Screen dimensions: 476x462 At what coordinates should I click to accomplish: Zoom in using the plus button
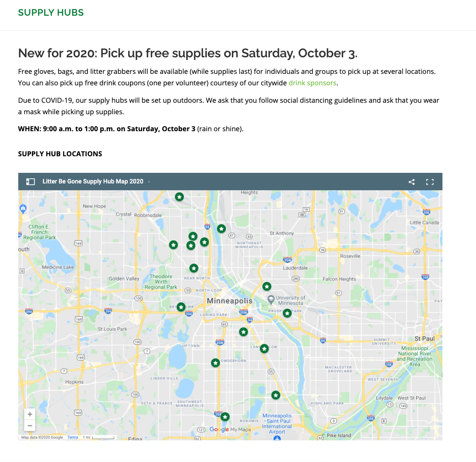coord(30,414)
